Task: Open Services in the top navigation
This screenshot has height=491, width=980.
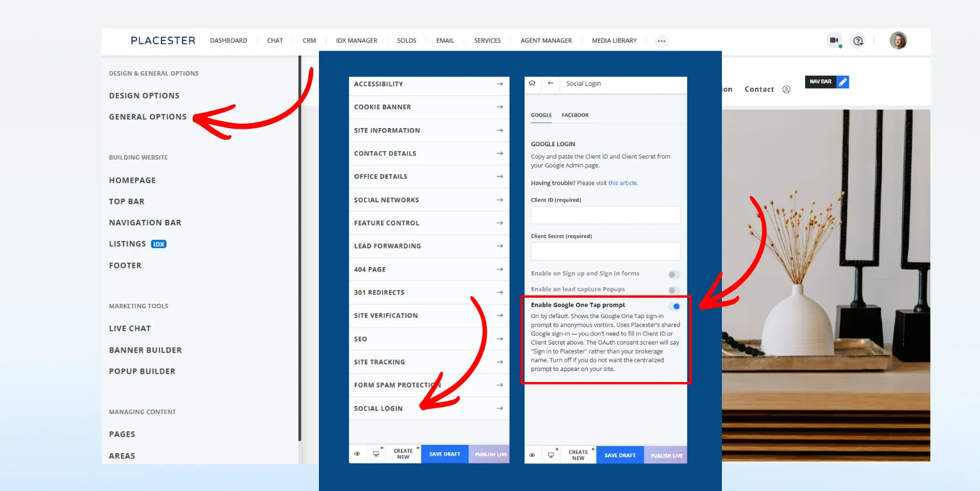Action: coord(487,40)
